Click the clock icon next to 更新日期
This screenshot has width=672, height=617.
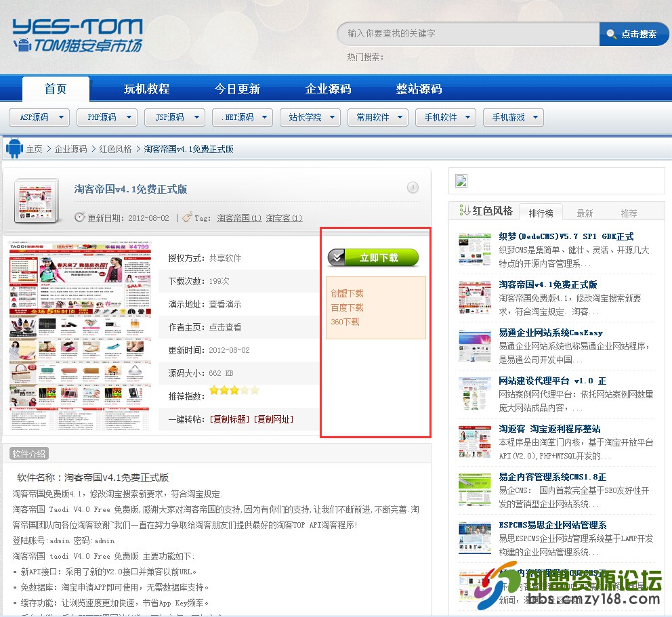pyautogui.click(x=79, y=217)
